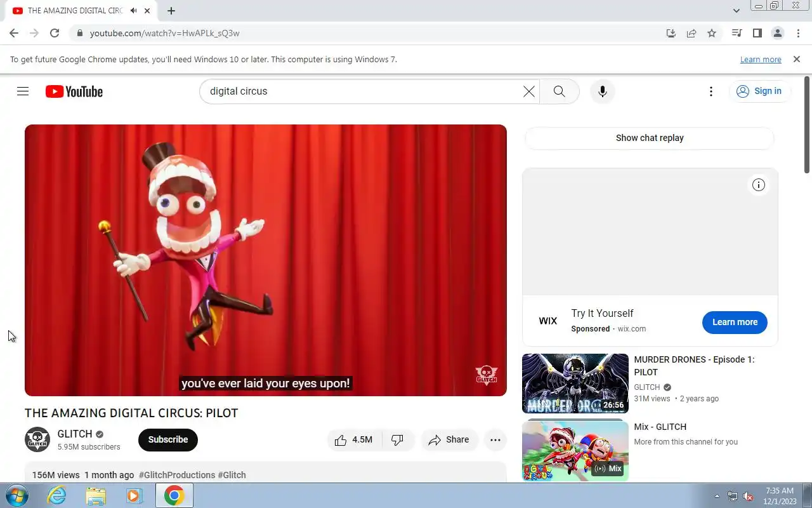Screen dimensions: 812x508
Task: Open Windows Media Player in the taskbar
Action: tap(134, 495)
